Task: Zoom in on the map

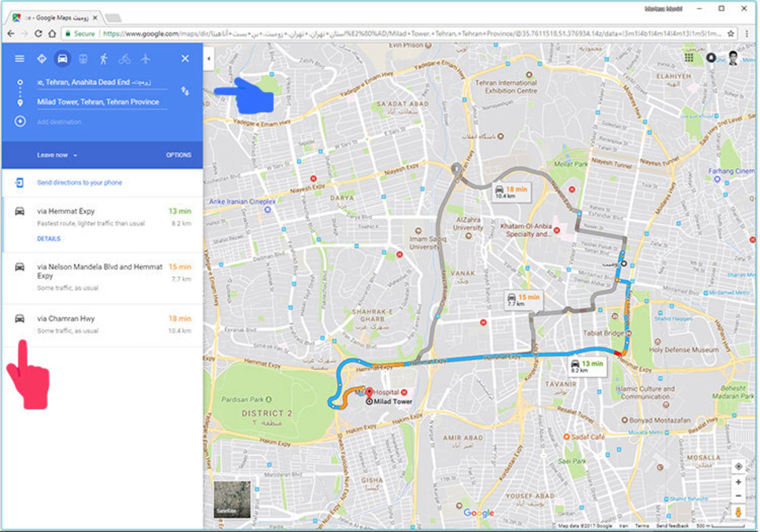Action: point(738,482)
